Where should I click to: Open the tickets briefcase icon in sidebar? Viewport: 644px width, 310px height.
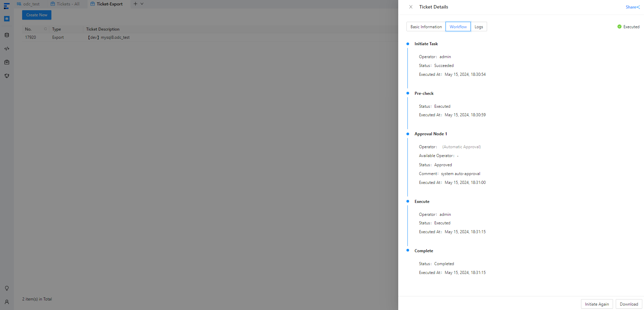coord(7,62)
